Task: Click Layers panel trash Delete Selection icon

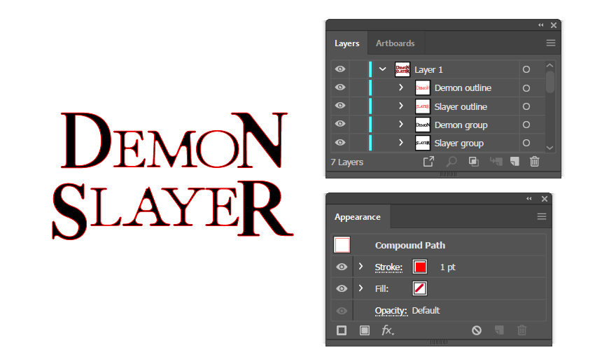Action: click(x=534, y=162)
